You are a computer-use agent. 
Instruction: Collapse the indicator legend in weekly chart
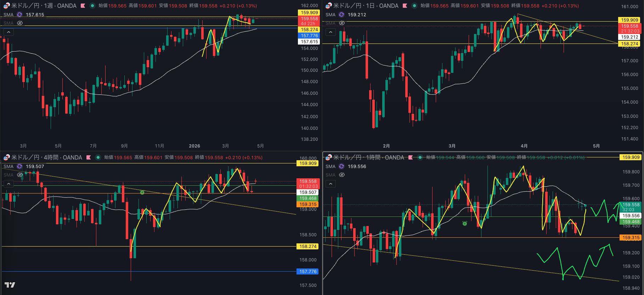pos(9,32)
